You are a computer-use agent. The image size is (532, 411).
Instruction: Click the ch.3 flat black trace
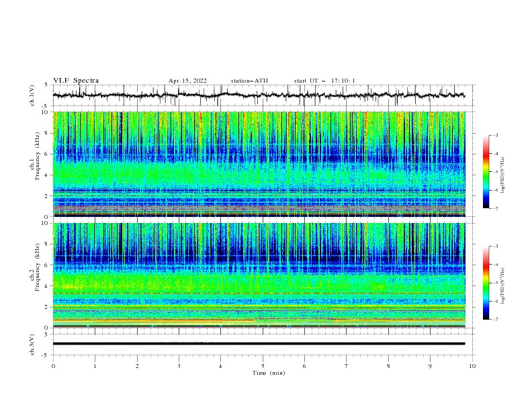pos(259,344)
